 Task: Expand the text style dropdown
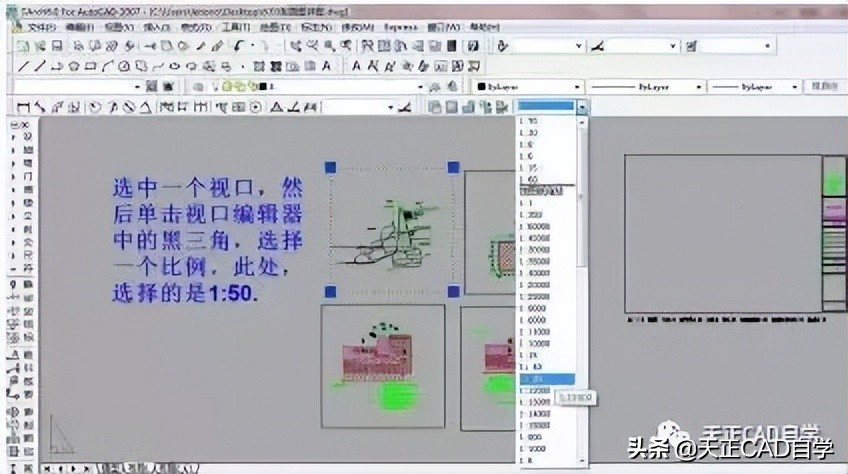click(x=578, y=47)
